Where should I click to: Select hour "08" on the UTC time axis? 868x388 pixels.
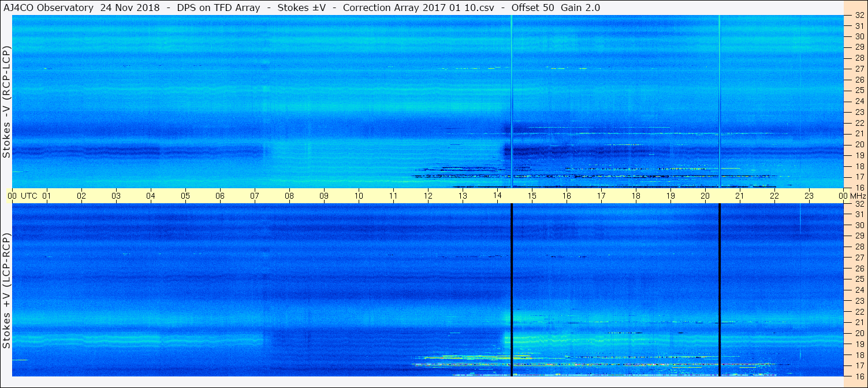click(289, 196)
